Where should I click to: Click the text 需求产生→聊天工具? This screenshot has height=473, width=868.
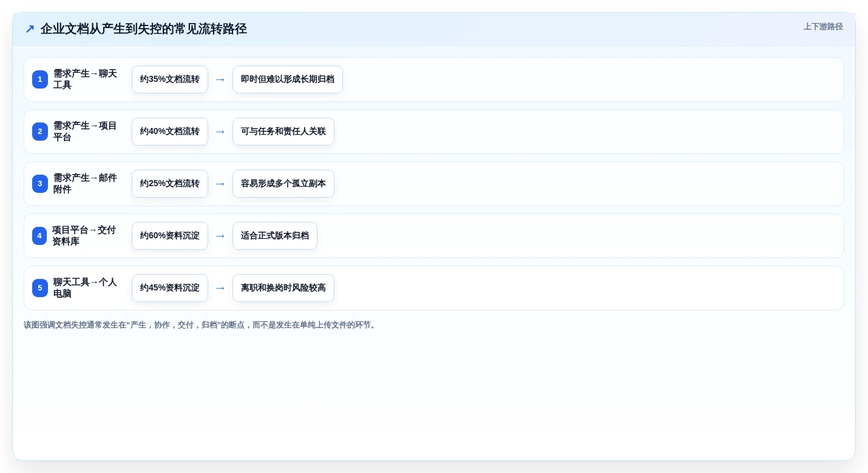tap(85, 79)
